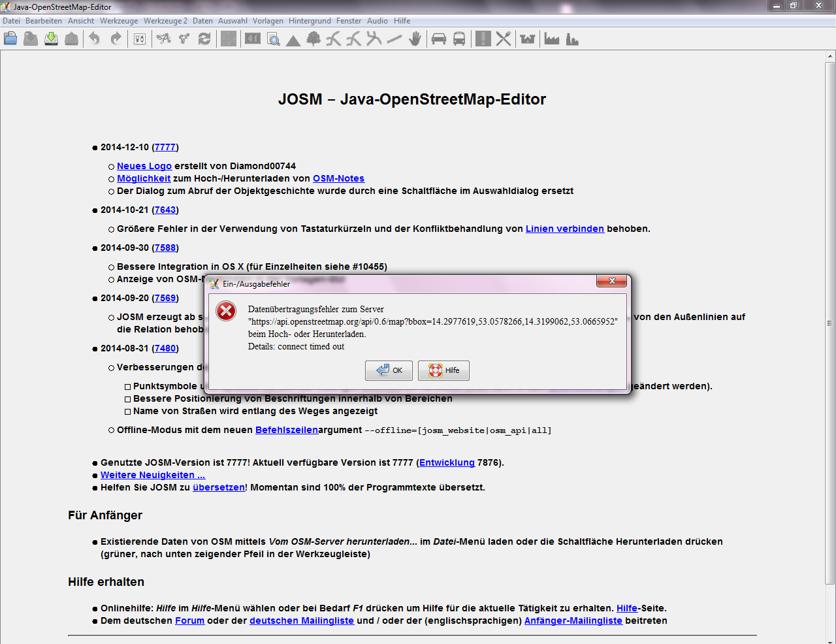Click the scrollbar up arrow
Screen dimensions: 836x644
(830, 57)
